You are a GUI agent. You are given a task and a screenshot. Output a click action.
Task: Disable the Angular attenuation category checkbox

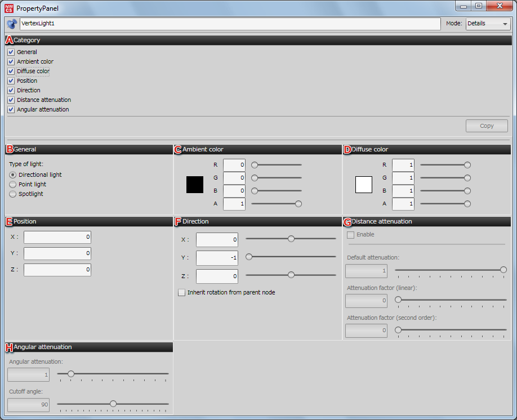point(11,109)
